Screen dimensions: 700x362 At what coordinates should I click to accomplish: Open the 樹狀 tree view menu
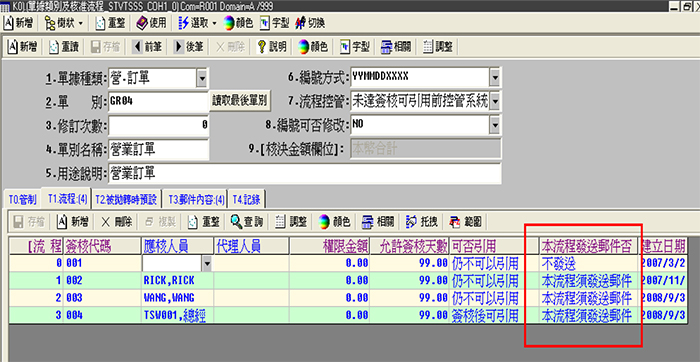(65, 23)
